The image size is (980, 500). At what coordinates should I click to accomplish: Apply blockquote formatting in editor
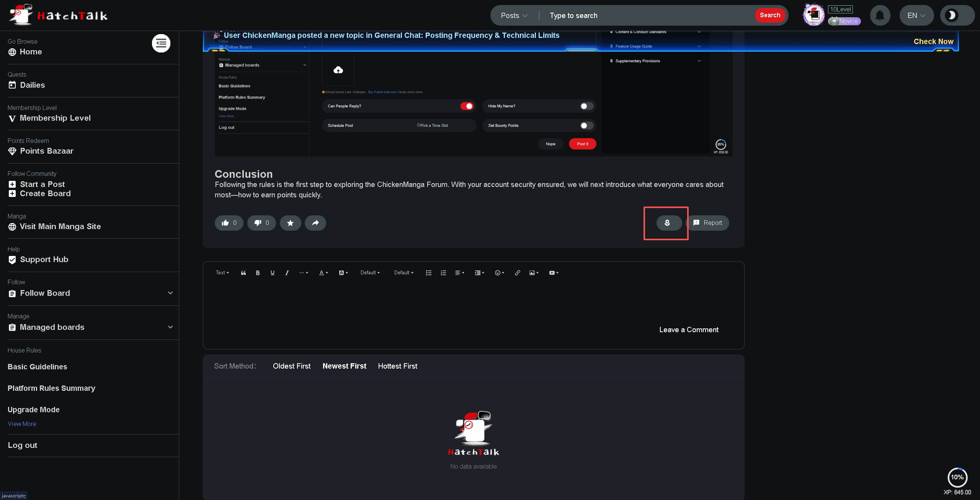click(x=243, y=273)
